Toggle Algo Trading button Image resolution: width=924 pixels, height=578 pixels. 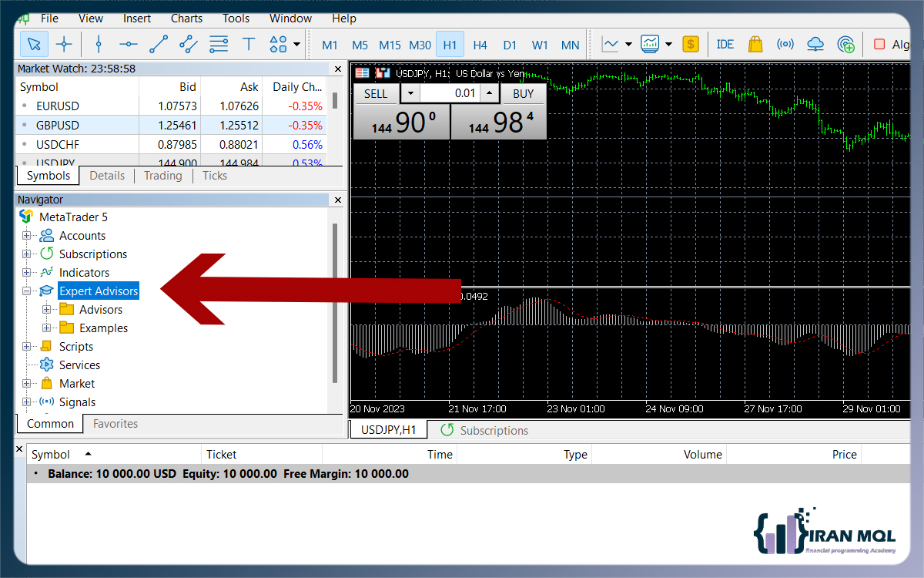[892, 44]
